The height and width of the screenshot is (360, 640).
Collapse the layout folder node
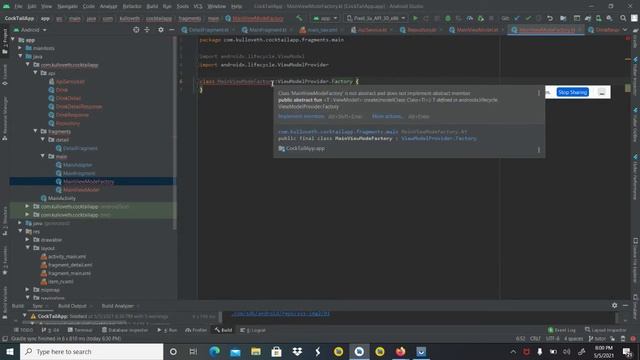28,248
